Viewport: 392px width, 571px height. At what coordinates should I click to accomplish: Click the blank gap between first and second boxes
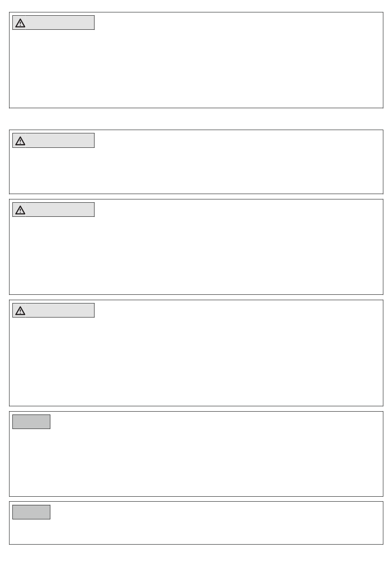196,119
